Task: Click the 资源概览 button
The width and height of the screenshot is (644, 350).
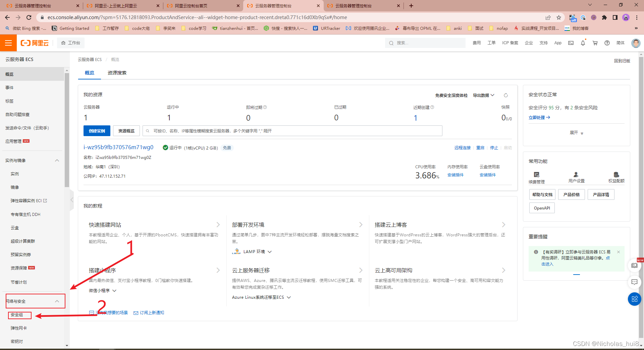Action: (x=126, y=131)
